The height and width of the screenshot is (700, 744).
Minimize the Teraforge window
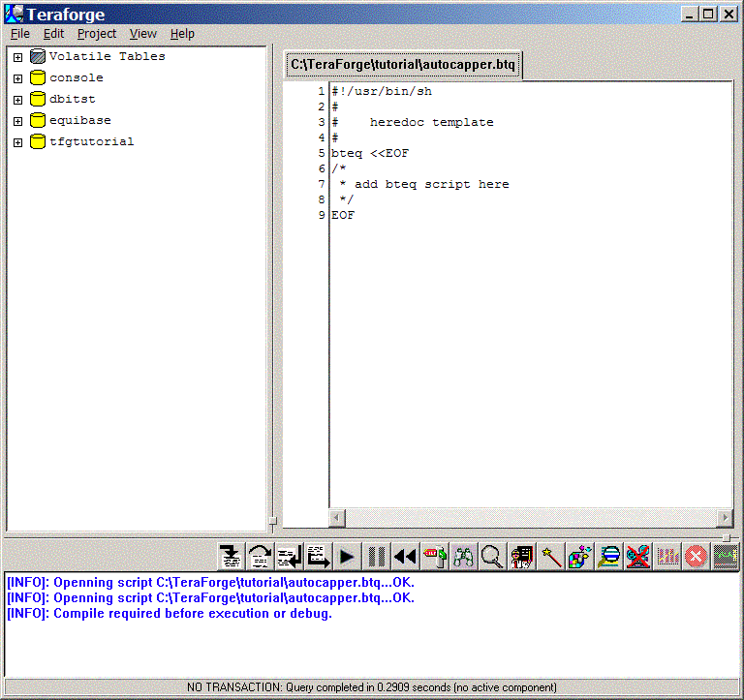click(x=690, y=14)
